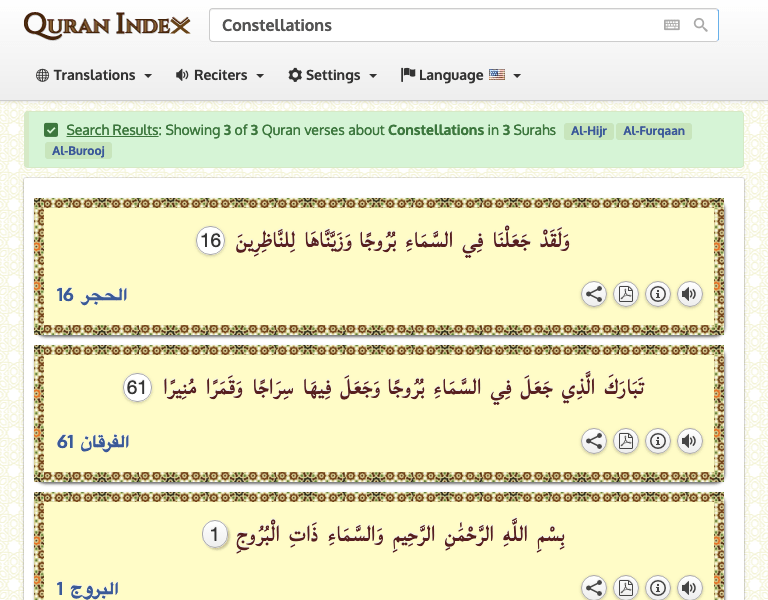Show info for Al-Hijr verse 16
Image resolution: width=768 pixels, height=600 pixels.
[x=658, y=294]
